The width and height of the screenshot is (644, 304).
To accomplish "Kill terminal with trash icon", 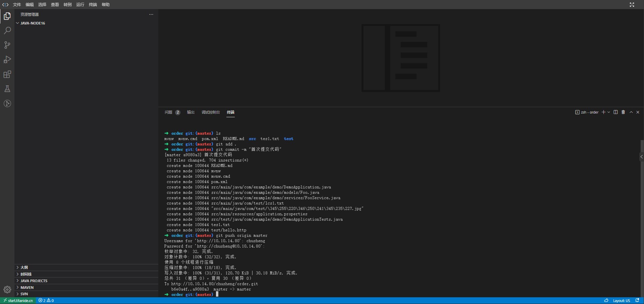I will click(623, 112).
